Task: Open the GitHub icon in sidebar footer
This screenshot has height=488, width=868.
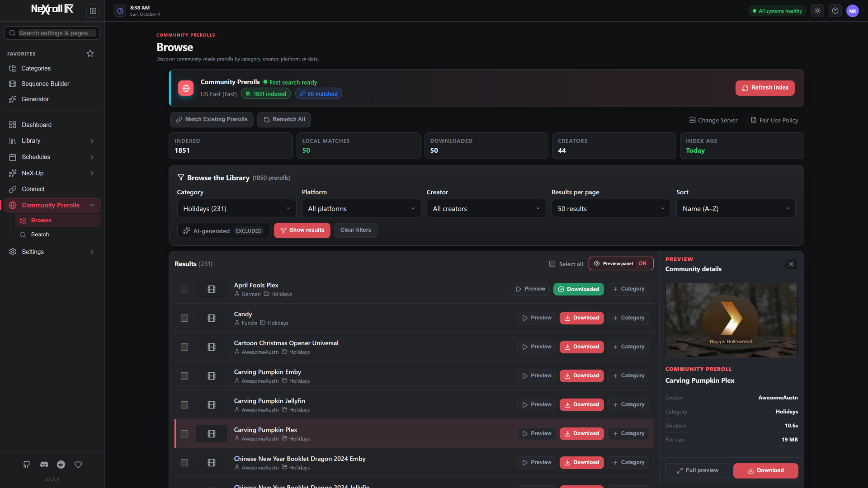Action: tap(27, 465)
